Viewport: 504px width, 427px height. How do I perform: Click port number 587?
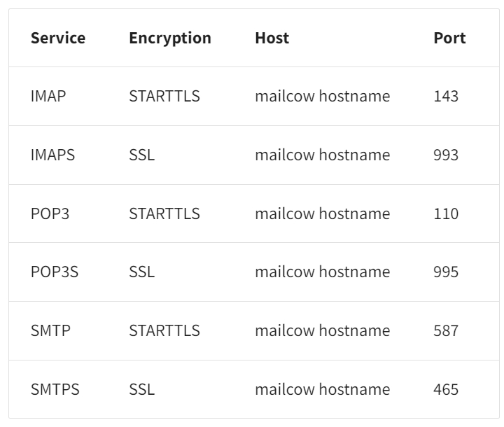(x=446, y=330)
